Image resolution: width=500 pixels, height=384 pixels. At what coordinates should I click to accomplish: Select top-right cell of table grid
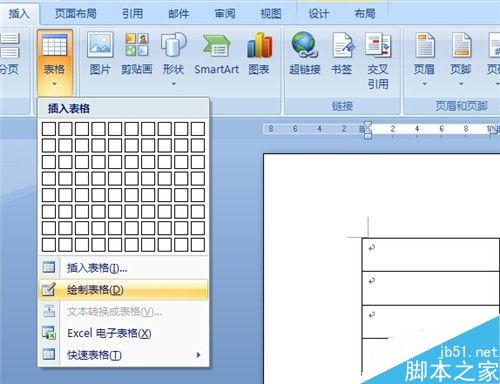tap(198, 129)
